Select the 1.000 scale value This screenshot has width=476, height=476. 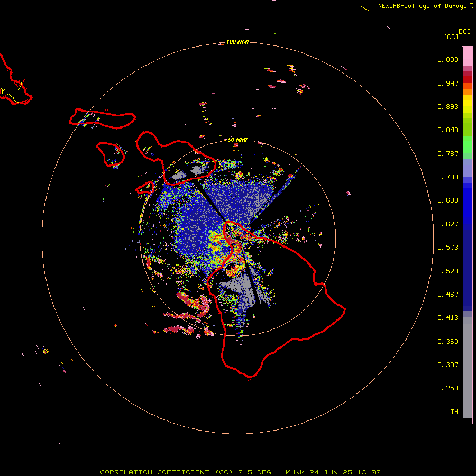[x=448, y=59]
